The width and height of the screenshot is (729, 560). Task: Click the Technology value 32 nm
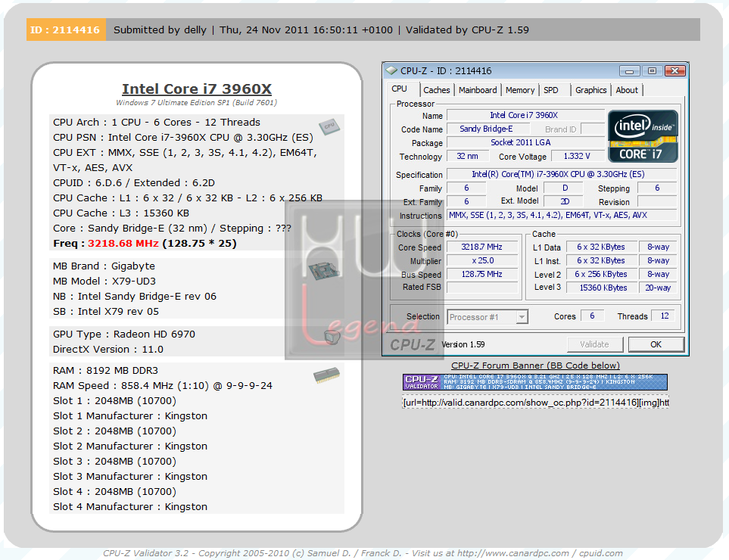(x=468, y=156)
